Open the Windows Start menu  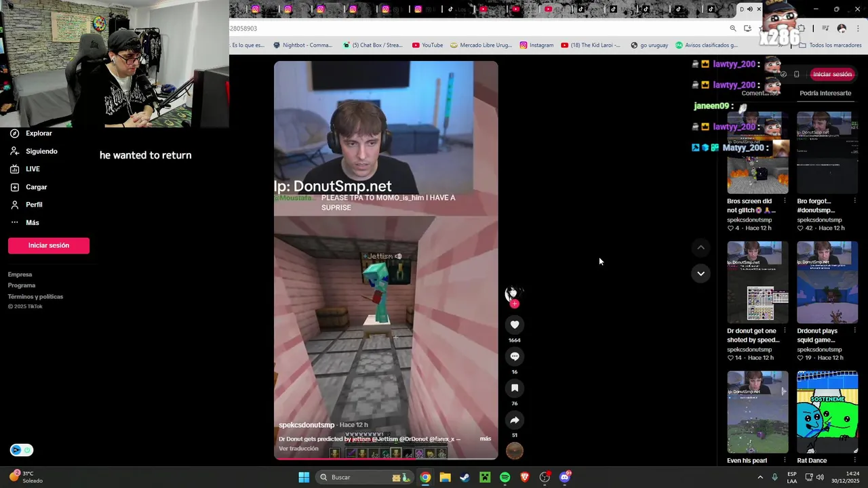click(x=304, y=477)
